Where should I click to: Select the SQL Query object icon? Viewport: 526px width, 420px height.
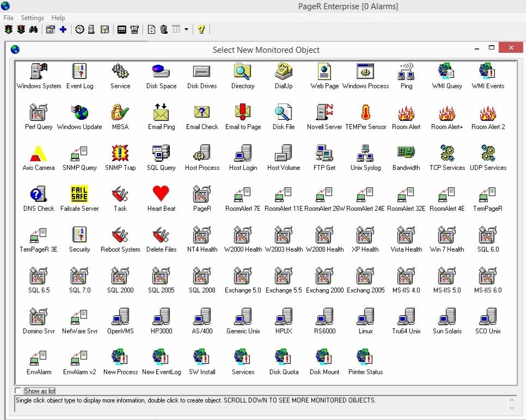pyautogui.click(x=161, y=153)
